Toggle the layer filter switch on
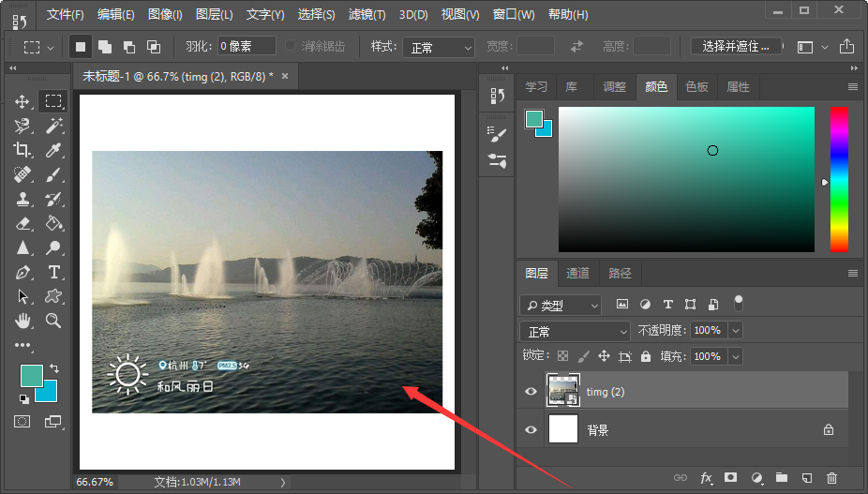This screenshot has width=868, height=494. pos(739,303)
